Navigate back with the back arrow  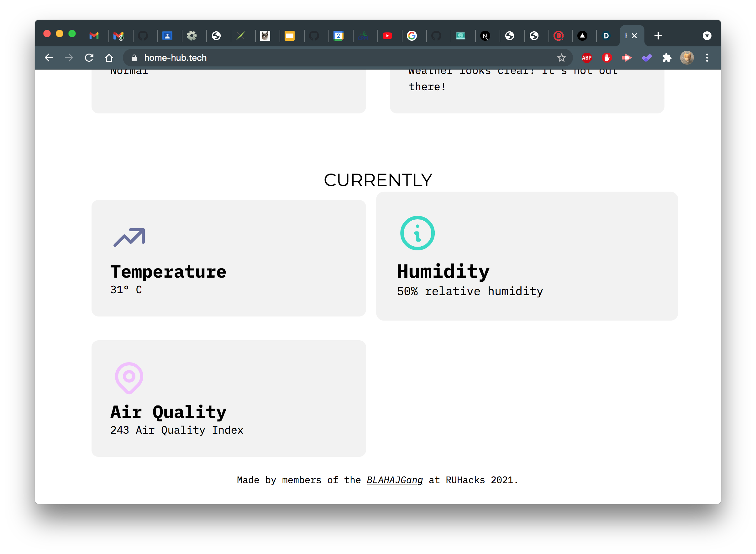(49, 58)
